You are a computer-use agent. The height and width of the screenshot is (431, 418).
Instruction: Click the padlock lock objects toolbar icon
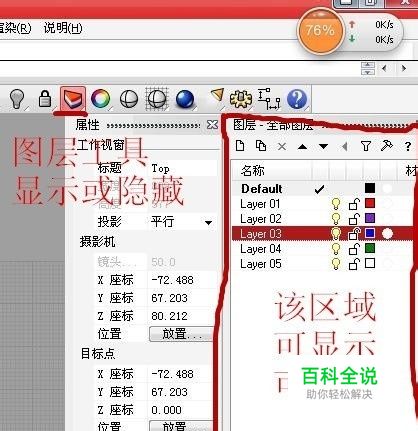45,98
